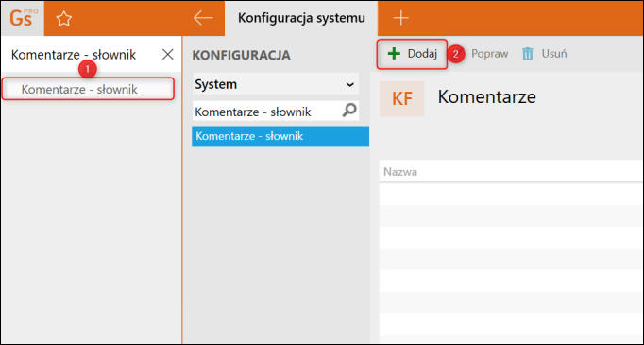The width and height of the screenshot is (644, 345).
Task: Click the Gs PRO logo icon
Action: (23, 19)
